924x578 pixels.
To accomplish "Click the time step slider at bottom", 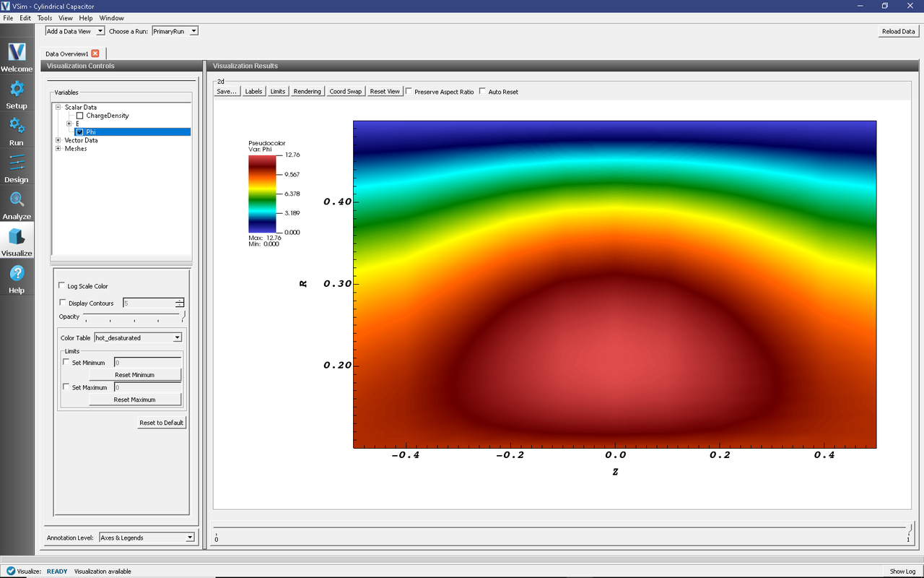I will 564,529.
